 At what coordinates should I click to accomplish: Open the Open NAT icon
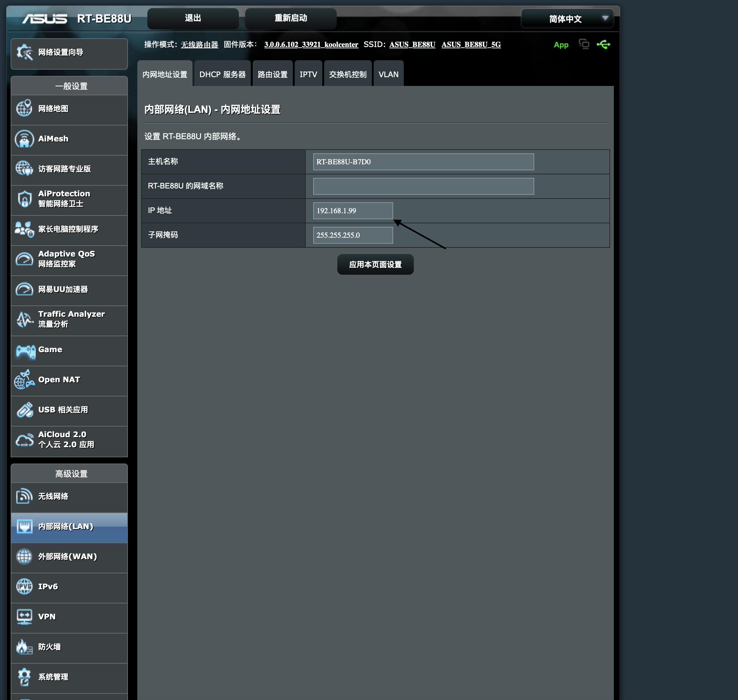tap(24, 379)
